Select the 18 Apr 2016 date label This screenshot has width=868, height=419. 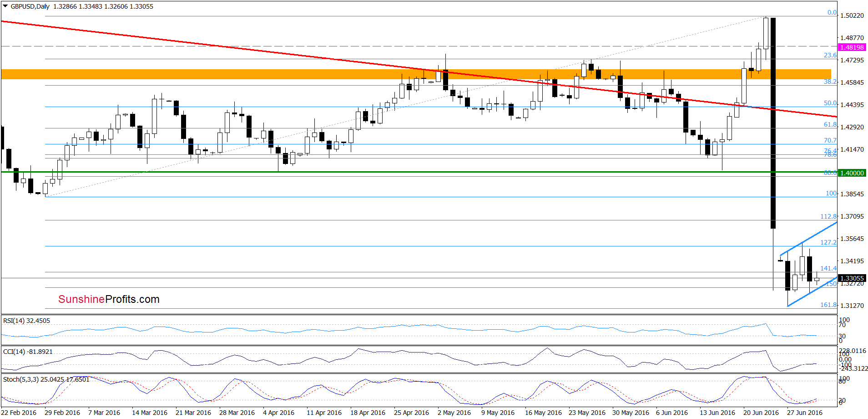point(368,413)
